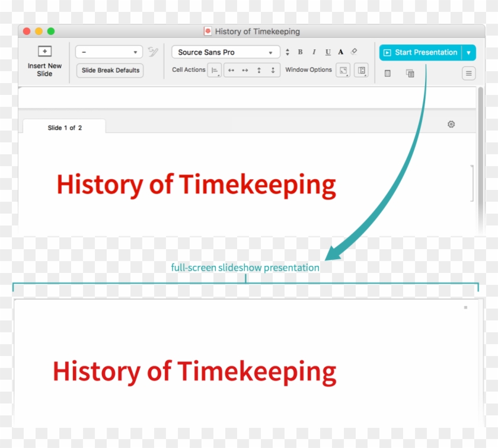
Task: Click the Start Presentation button
Action: (420, 52)
